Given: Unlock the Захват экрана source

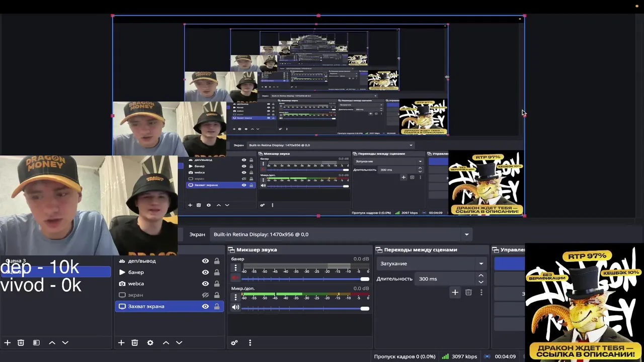Looking at the screenshot, I should point(217,306).
